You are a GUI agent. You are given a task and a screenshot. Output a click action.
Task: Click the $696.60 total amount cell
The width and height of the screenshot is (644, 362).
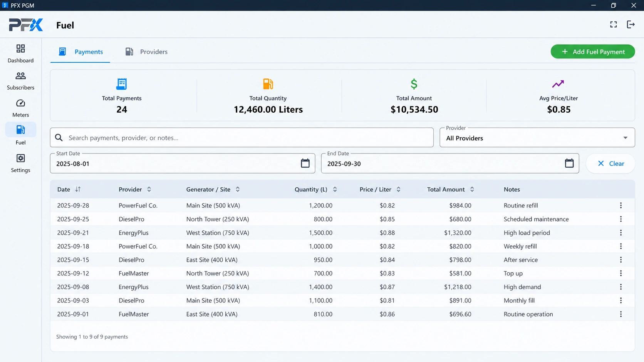(460, 314)
